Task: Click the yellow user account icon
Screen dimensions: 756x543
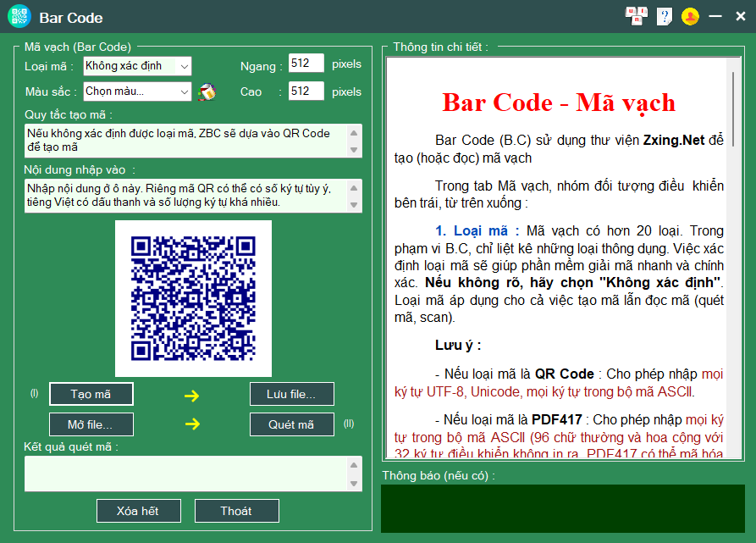Action: point(690,16)
